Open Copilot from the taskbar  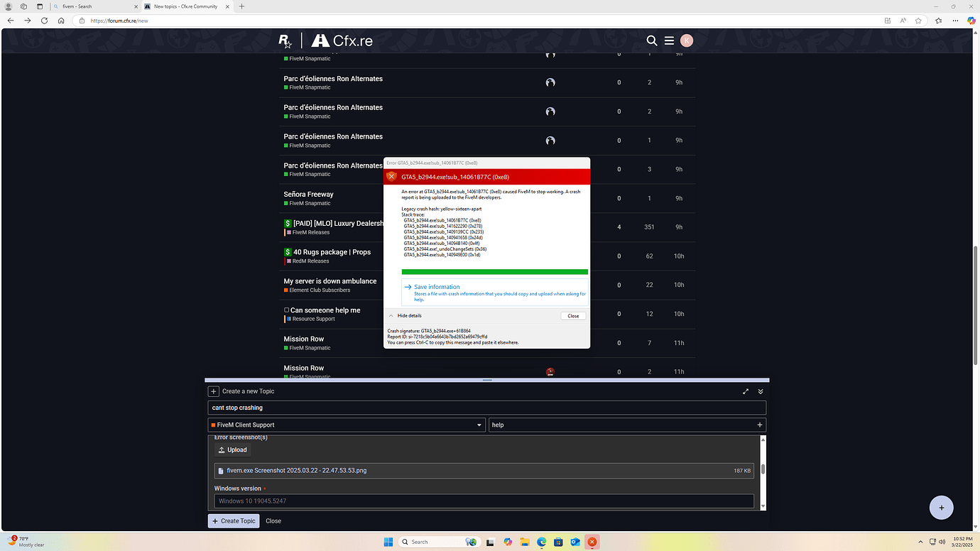tap(507, 542)
